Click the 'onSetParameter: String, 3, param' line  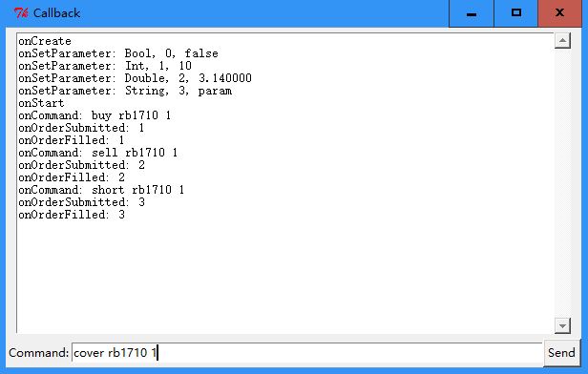pyautogui.click(x=125, y=91)
